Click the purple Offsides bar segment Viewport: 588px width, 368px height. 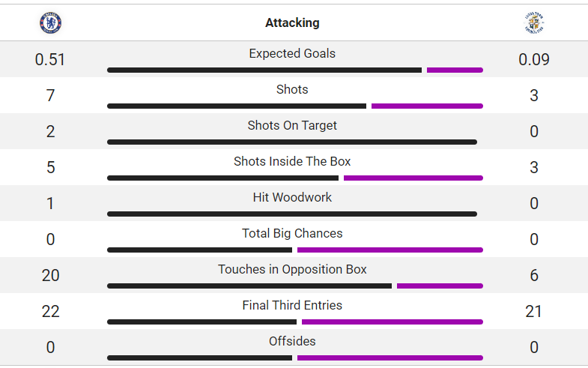(x=390, y=358)
